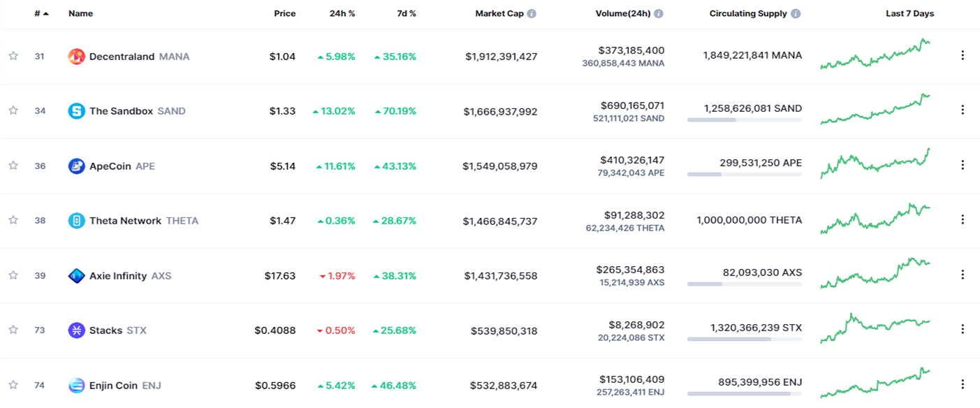Sort by the Circulating Supply column header
980x408 pixels.
tap(748, 14)
